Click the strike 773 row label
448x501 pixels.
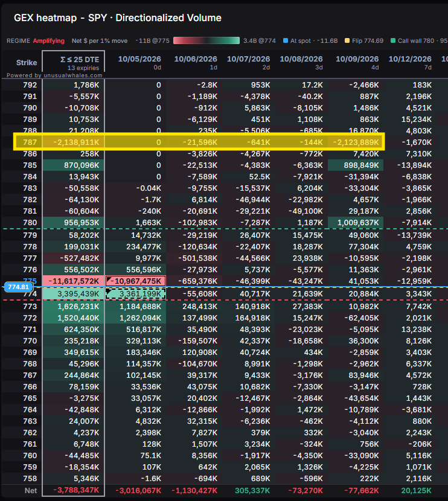[x=30, y=307]
